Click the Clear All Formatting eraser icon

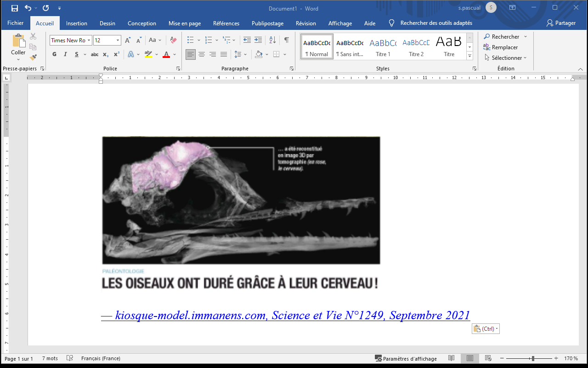click(173, 40)
